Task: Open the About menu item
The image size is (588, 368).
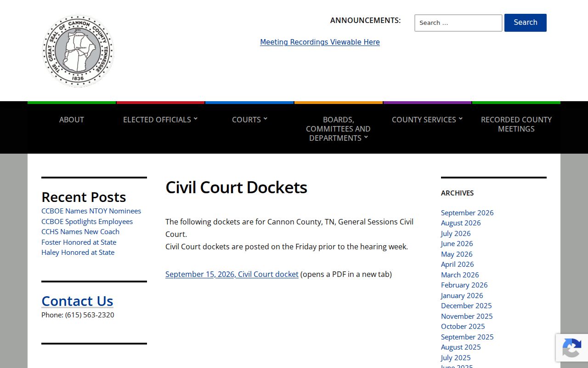Action: [x=72, y=120]
